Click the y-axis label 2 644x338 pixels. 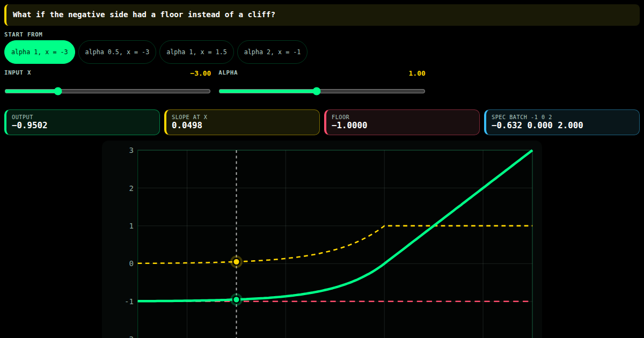[131, 188]
